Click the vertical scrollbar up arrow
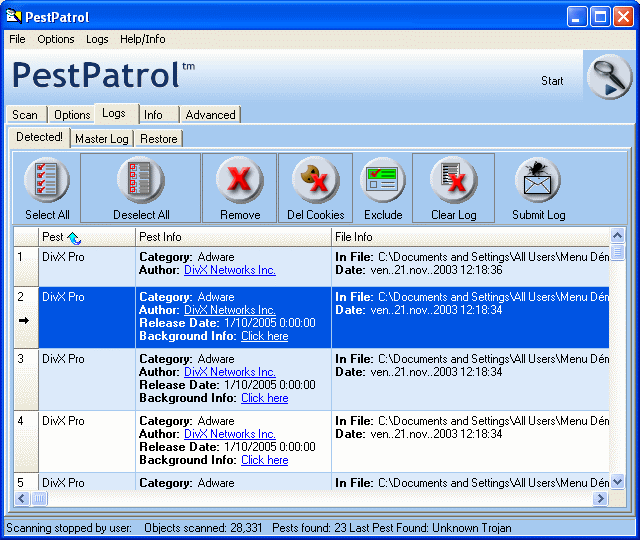The image size is (640, 540). click(x=618, y=236)
